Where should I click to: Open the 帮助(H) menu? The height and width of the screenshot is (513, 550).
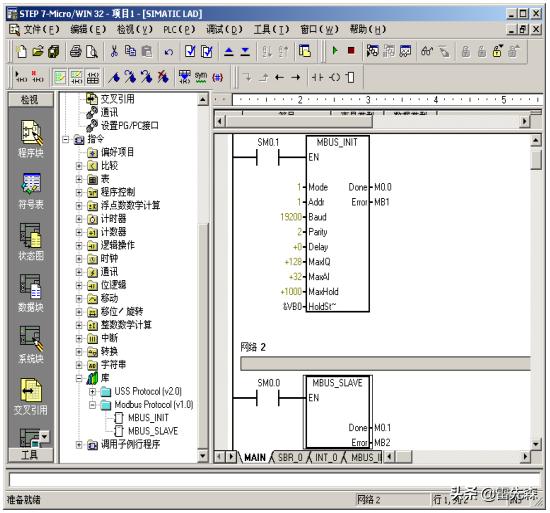click(x=368, y=29)
